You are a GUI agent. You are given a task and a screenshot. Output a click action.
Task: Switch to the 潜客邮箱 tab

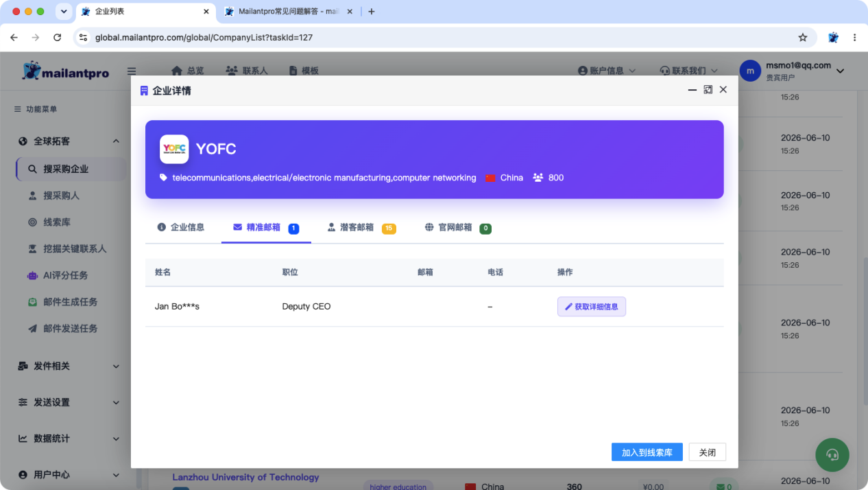[x=361, y=228]
